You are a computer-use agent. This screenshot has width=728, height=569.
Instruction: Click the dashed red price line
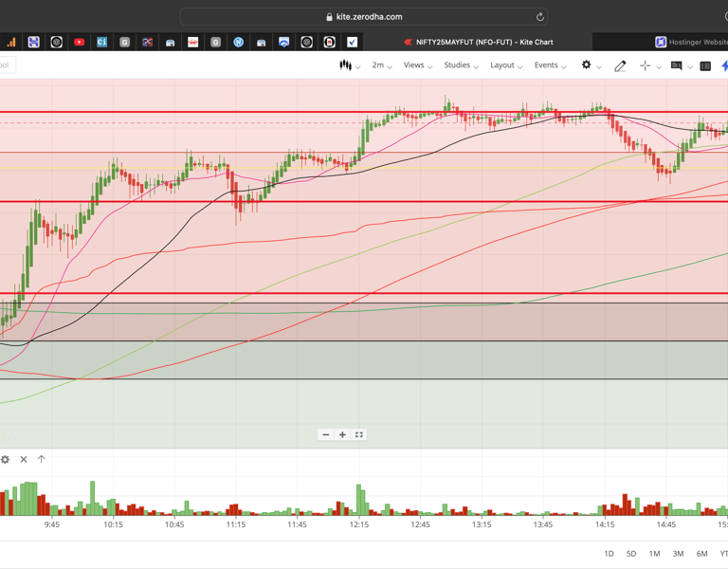pyautogui.click(x=364, y=123)
